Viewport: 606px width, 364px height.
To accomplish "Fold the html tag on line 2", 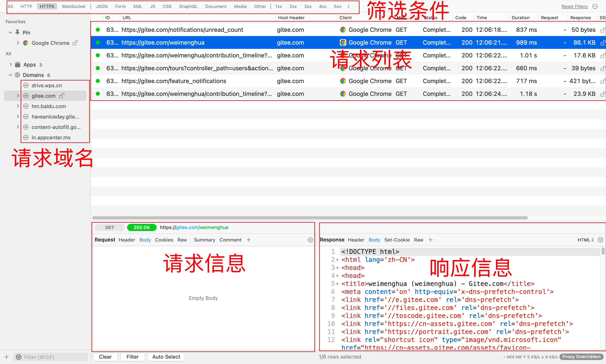I will coord(337,260).
